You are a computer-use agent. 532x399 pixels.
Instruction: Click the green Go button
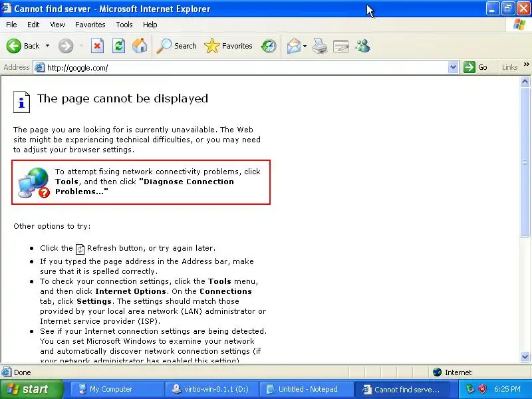(x=475, y=67)
